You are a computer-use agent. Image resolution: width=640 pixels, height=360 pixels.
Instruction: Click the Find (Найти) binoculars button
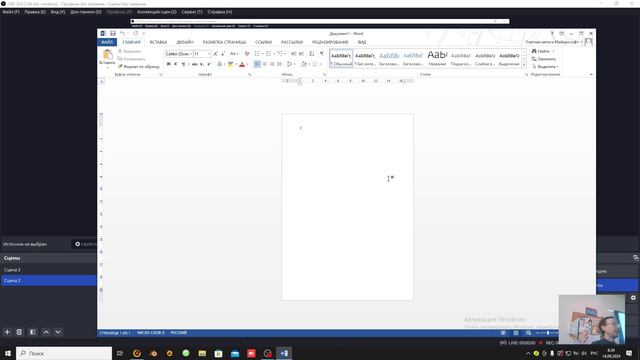click(541, 51)
